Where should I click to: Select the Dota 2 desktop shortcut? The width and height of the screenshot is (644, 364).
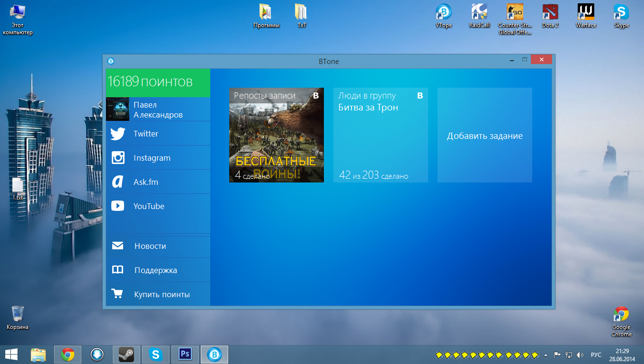tap(550, 16)
